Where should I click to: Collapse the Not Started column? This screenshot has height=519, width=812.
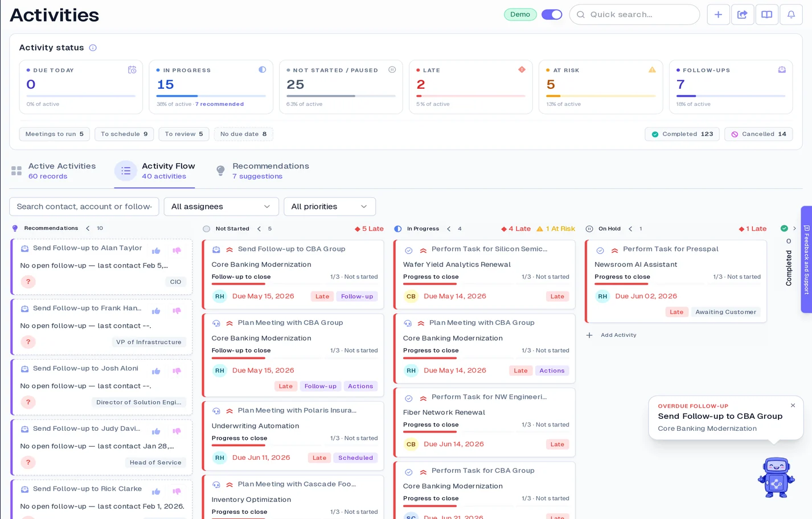click(x=259, y=229)
